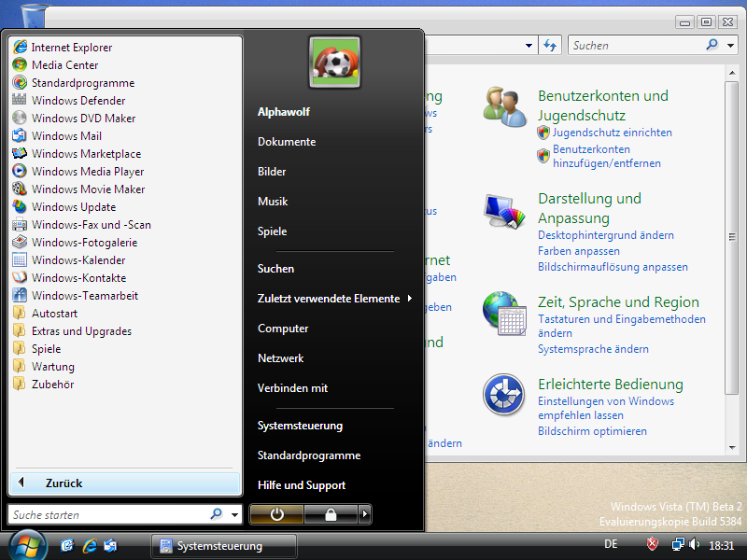Open Windows Movie Maker
Viewport: 747px width, 560px height.
click(88, 189)
